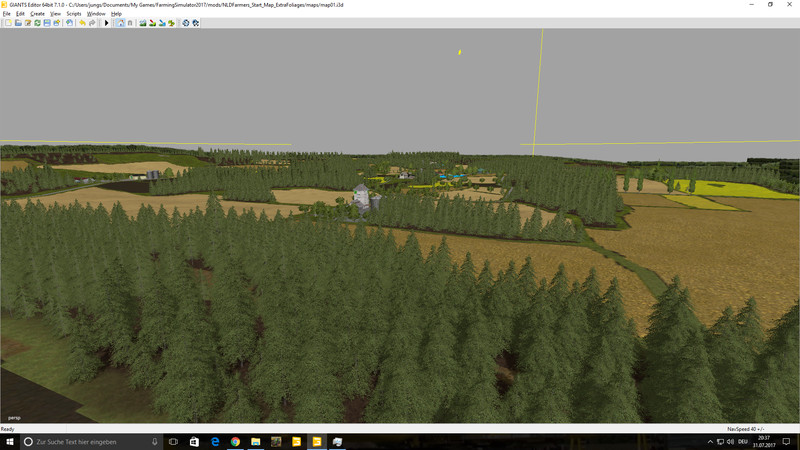Launch Google Chrome from the taskbar
The height and width of the screenshot is (450, 800).
coord(235,441)
